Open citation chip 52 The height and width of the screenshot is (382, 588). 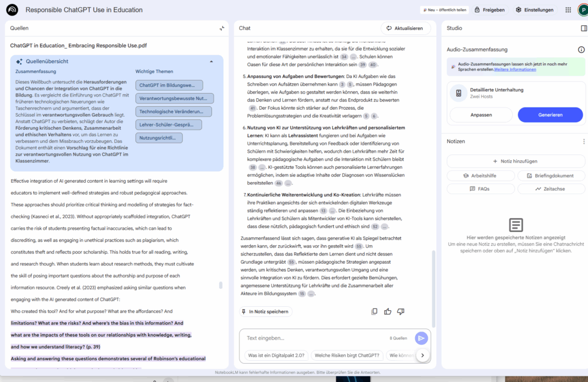[x=375, y=227]
